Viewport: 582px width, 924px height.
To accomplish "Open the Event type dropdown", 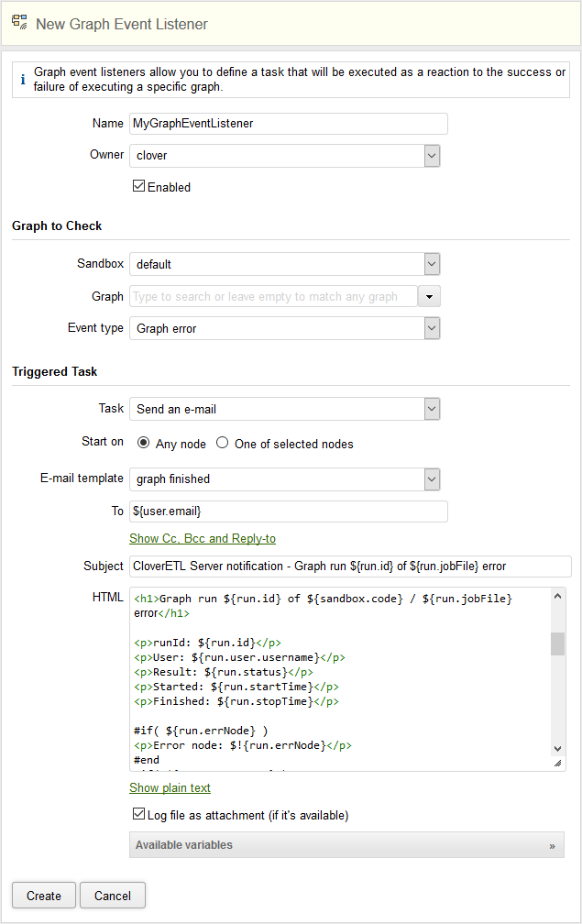I will 432,328.
